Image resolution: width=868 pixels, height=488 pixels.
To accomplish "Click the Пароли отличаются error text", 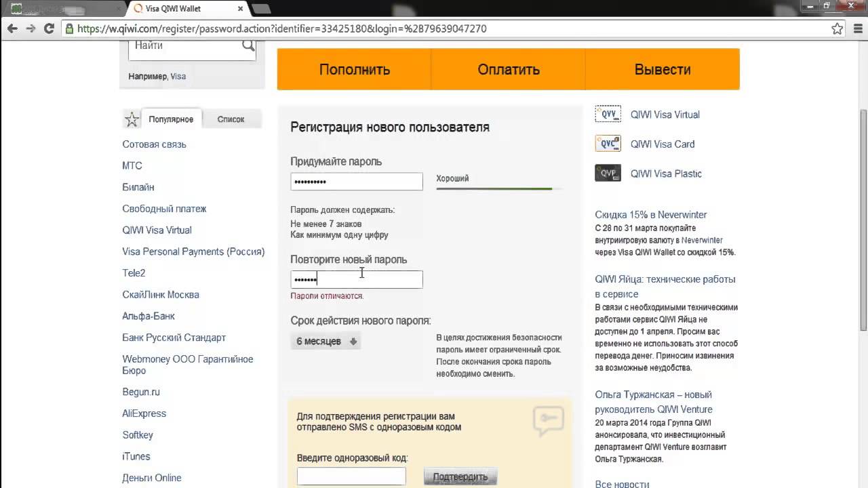I will point(327,296).
